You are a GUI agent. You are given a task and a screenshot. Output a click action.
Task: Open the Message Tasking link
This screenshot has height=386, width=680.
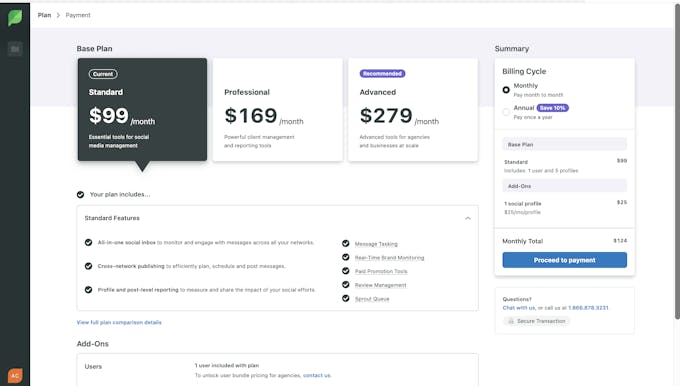376,244
